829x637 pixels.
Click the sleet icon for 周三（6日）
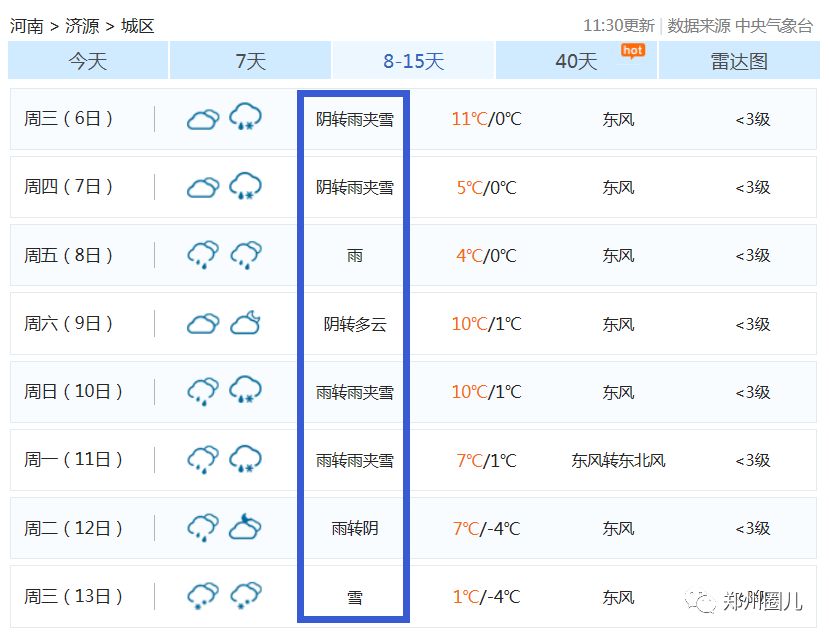[x=245, y=118]
